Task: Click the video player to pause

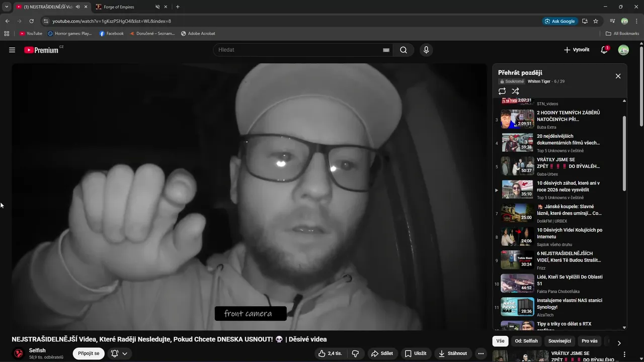Action: (250, 197)
